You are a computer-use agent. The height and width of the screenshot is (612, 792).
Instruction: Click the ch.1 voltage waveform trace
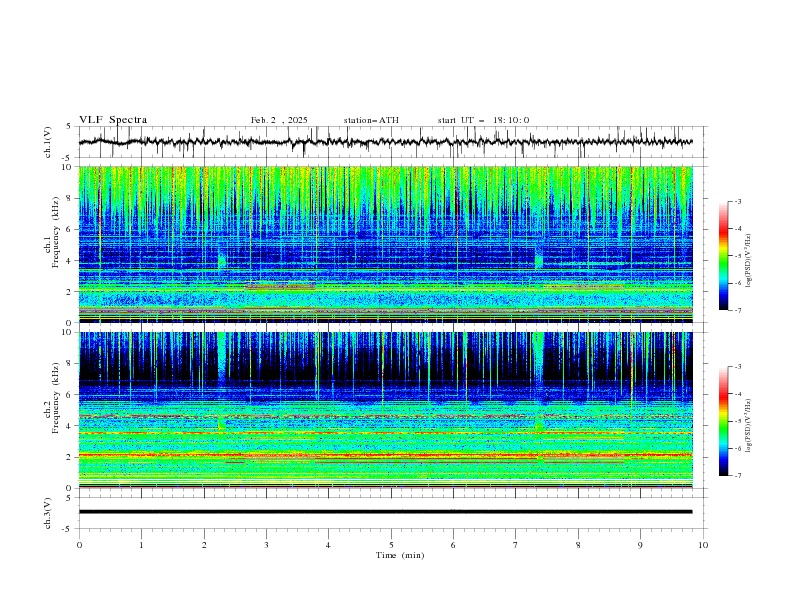385,142
